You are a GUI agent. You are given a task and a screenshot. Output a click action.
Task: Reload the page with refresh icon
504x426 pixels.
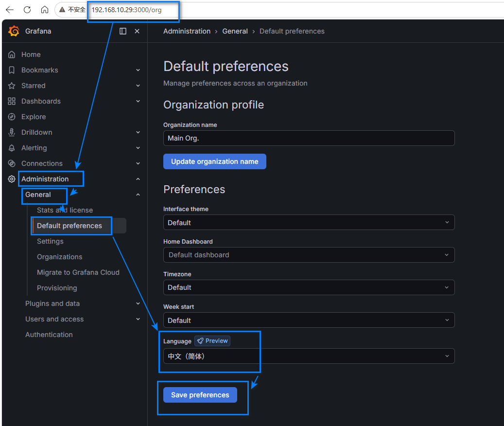27,10
